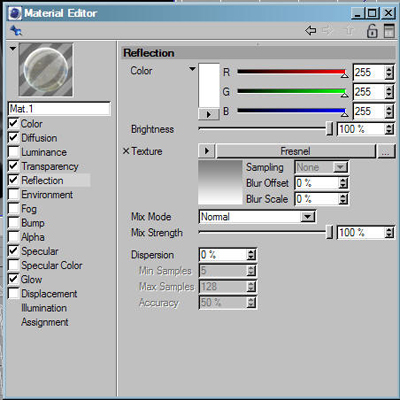Click the Blur Scale stepper arrows
400x400 pixels.
pyautogui.click(x=343, y=199)
